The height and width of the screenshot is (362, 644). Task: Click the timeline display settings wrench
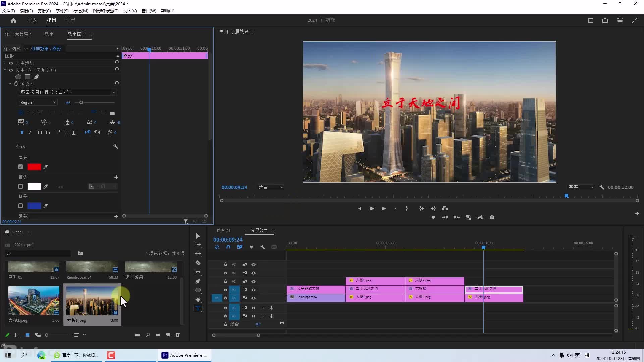[x=263, y=247]
